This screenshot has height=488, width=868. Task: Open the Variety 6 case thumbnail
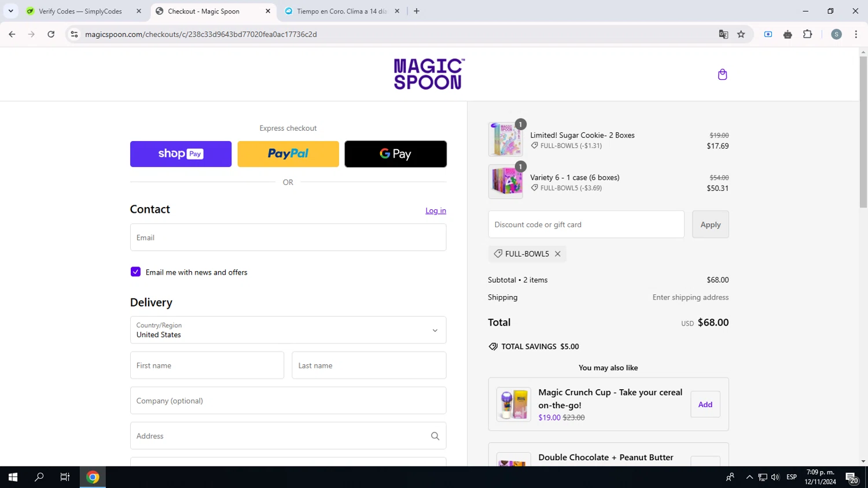[505, 182]
